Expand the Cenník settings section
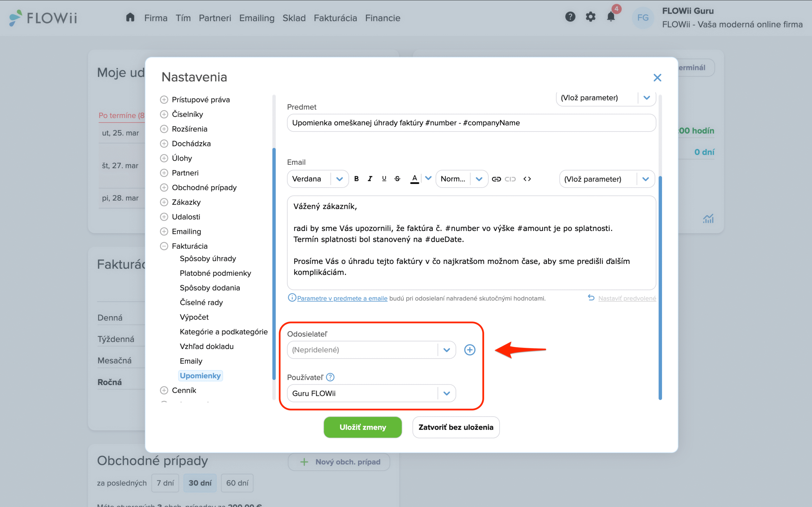The image size is (812, 507). click(x=164, y=390)
